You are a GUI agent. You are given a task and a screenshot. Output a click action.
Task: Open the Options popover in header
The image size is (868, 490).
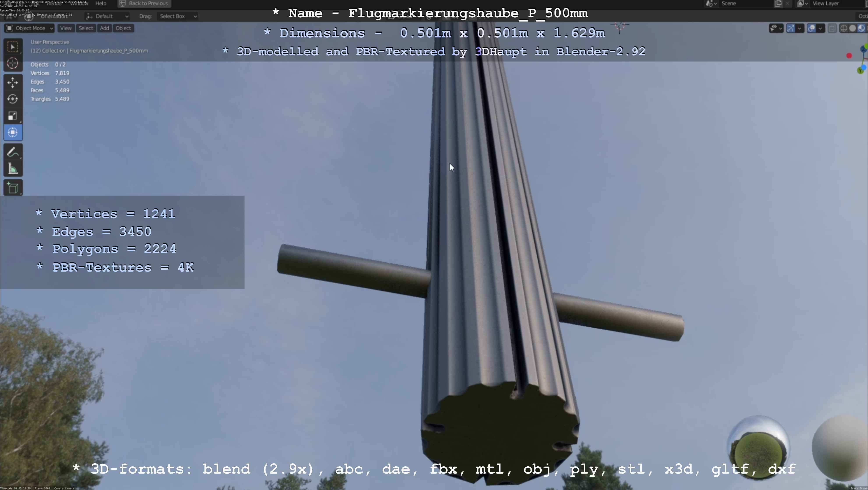(x=862, y=16)
